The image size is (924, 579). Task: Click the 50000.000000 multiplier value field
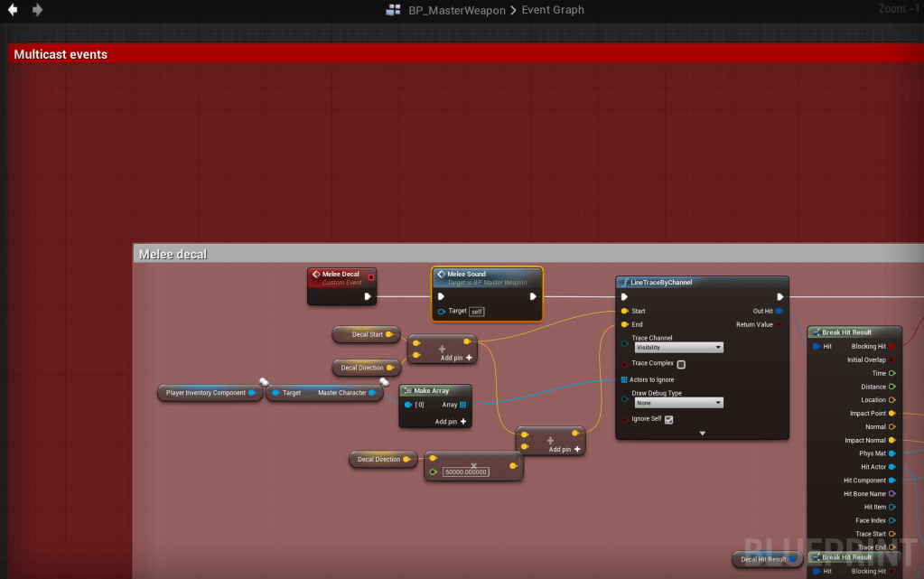[465, 472]
